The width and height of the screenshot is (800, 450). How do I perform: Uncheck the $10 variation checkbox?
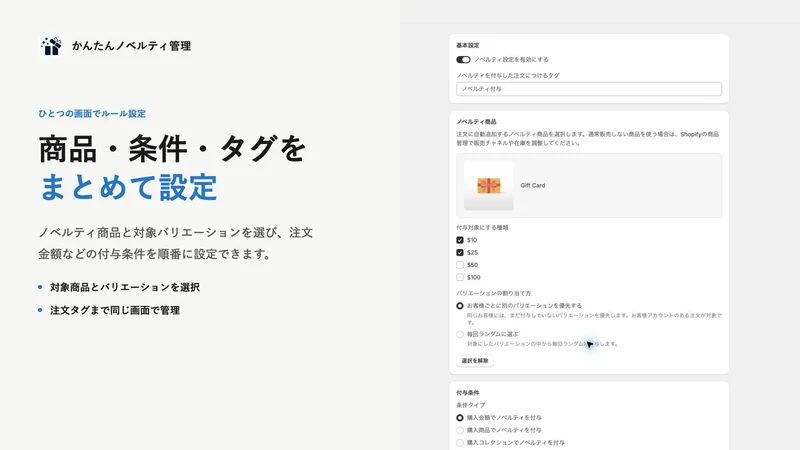(460, 240)
